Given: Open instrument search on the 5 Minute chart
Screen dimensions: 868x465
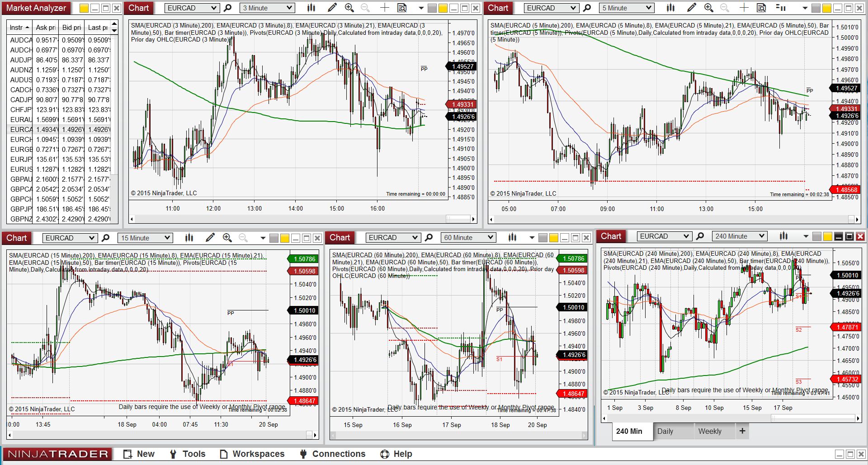Looking at the screenshot, I should click(x=587, y=8).
